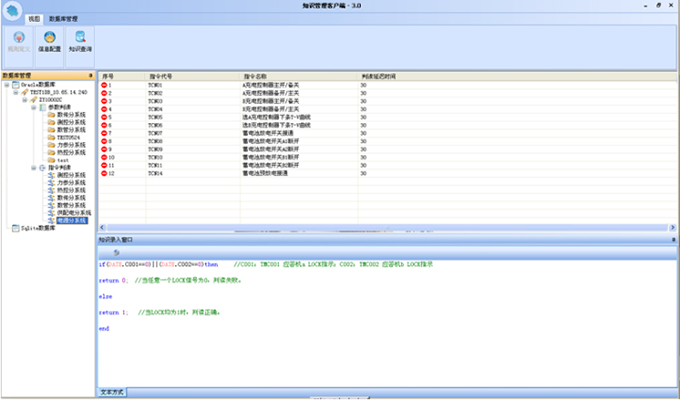This screenshot has height=400, width=680.
Task: Click the instruction name in row 12
Action: click(265, 173)
